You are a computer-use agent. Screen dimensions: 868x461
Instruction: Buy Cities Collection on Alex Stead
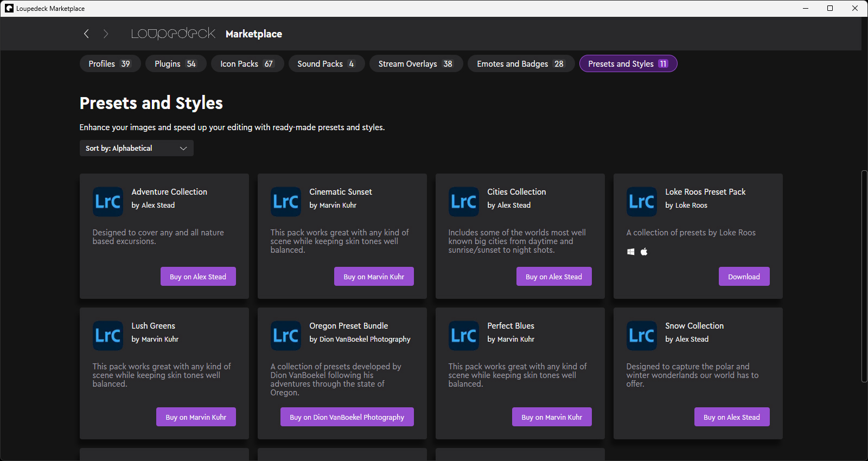553,277
